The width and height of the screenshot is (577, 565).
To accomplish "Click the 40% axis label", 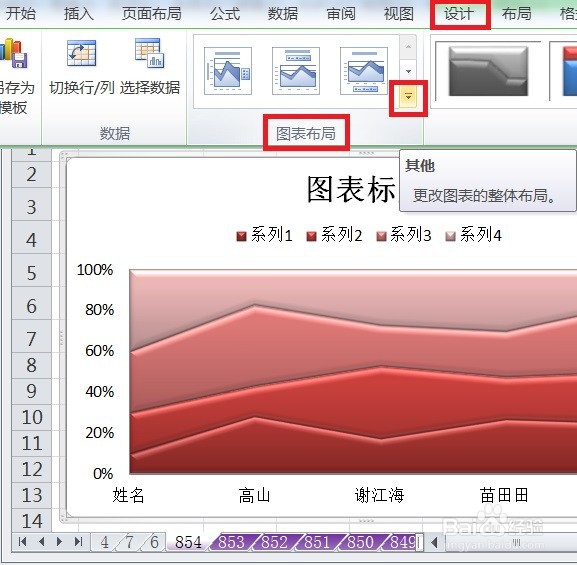I will [x=99, y=392].
